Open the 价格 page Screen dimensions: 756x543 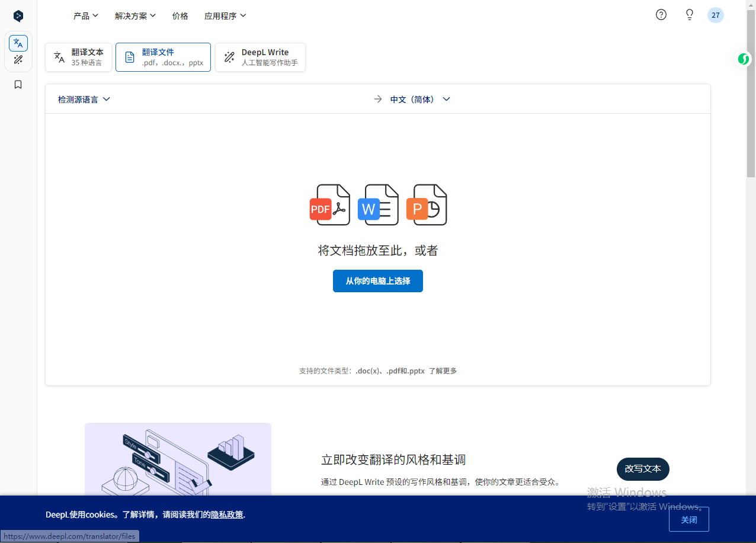(180, 16)
